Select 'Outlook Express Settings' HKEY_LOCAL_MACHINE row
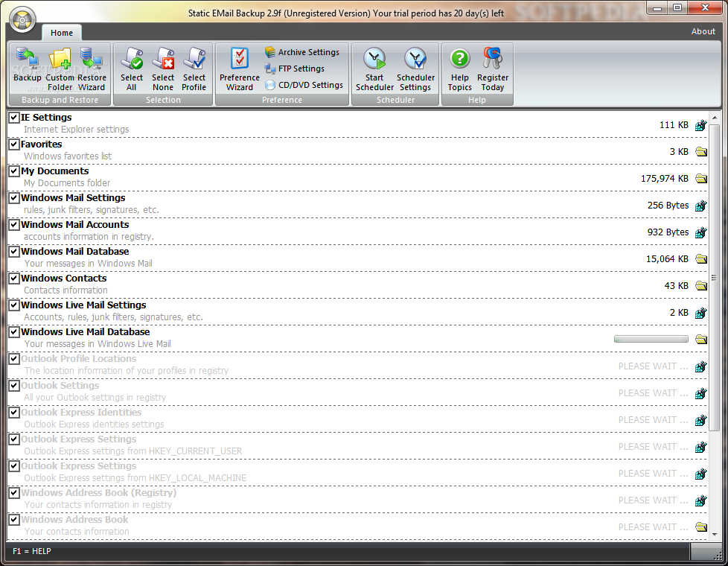728x566 pixels. coord(357,473)
